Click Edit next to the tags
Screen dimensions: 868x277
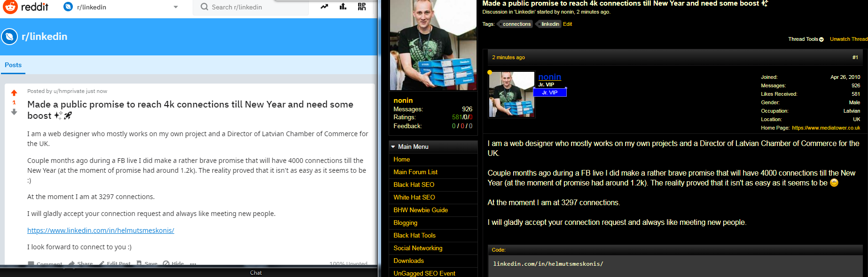click(x=567, y=24)
